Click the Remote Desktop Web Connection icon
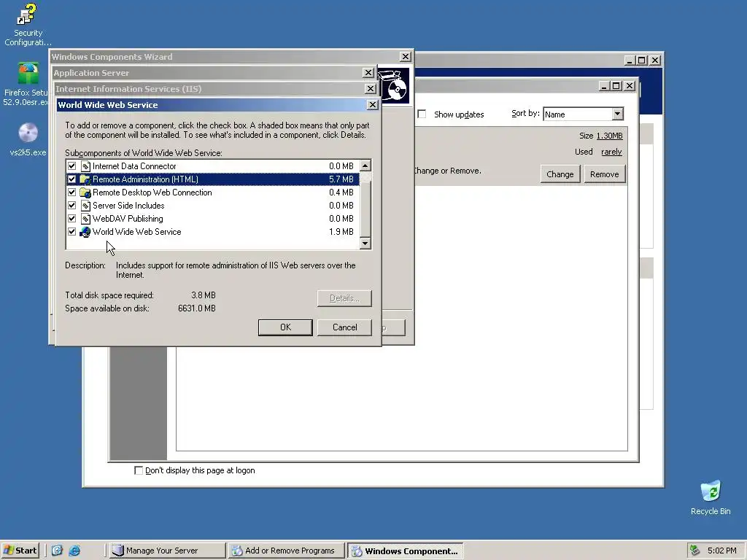 point(85,192)
